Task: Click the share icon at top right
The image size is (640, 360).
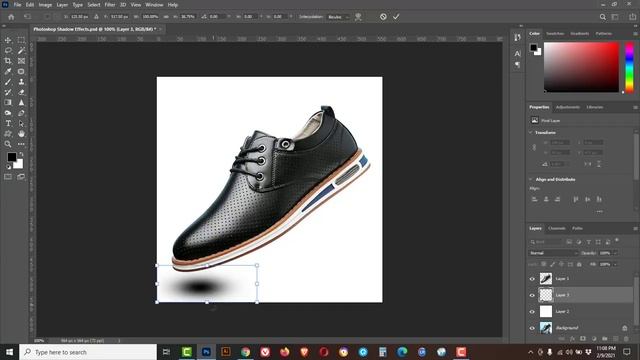Action: (x=632, y=17)
